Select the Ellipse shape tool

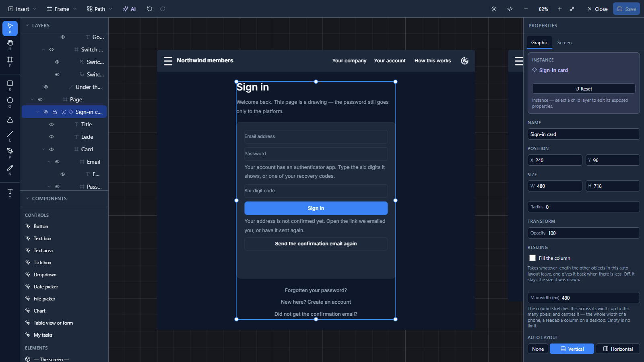click(10, 102)
